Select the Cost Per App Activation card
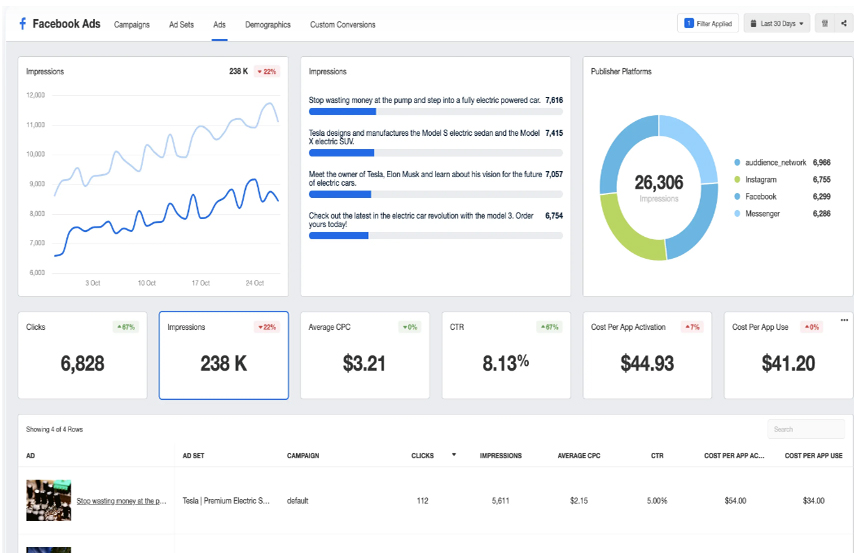This screenshot has height=553, width=854. point(647,355)
